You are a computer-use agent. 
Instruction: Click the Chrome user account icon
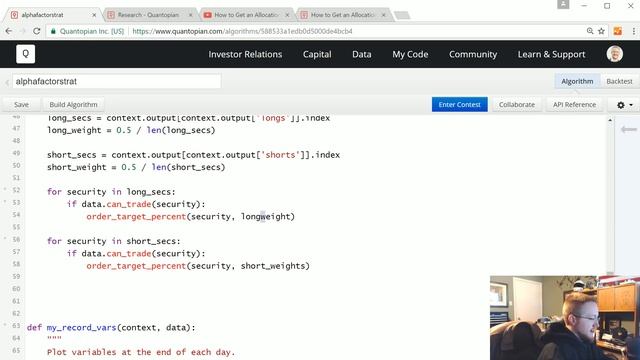coord(563,4)
